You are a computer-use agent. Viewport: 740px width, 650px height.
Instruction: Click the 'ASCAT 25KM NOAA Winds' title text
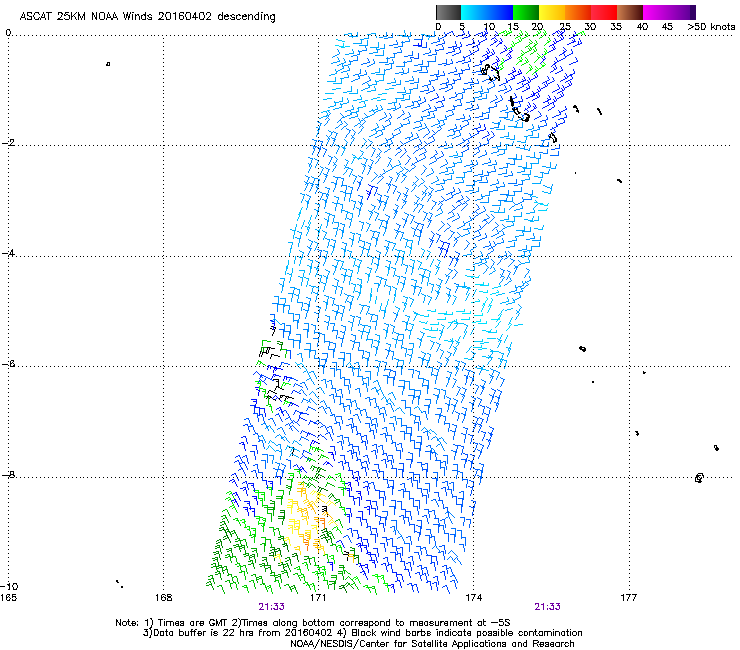click(x=86, y=16)
